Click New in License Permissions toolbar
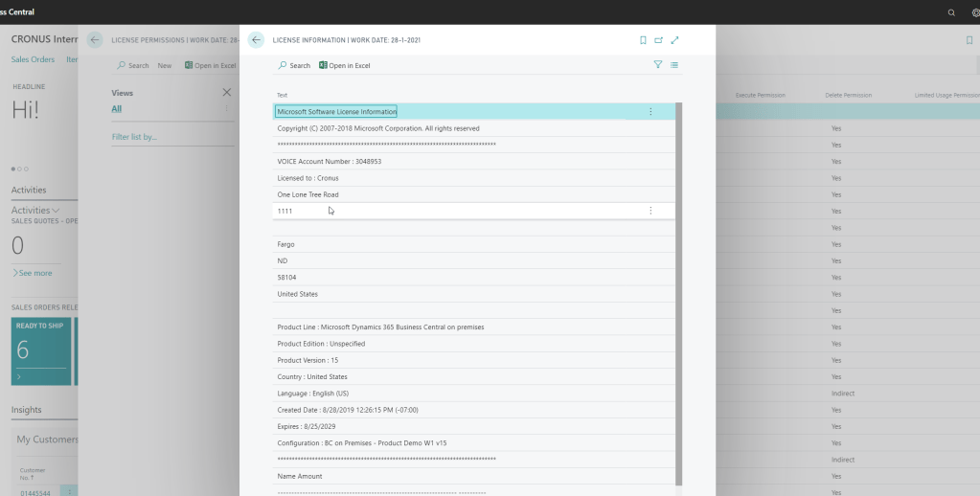This screenshot has height=496, width=980. [165, 65]
